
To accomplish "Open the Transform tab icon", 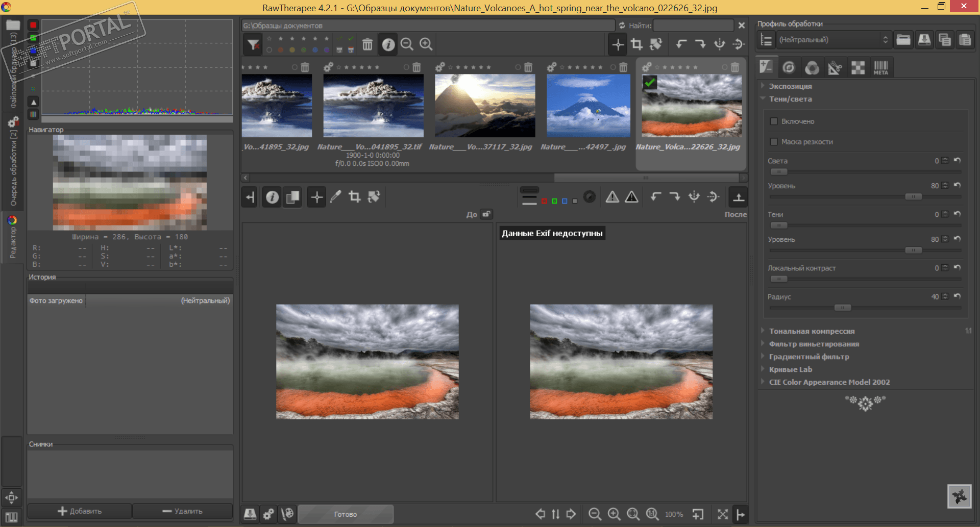I will (x=835, y=67).
